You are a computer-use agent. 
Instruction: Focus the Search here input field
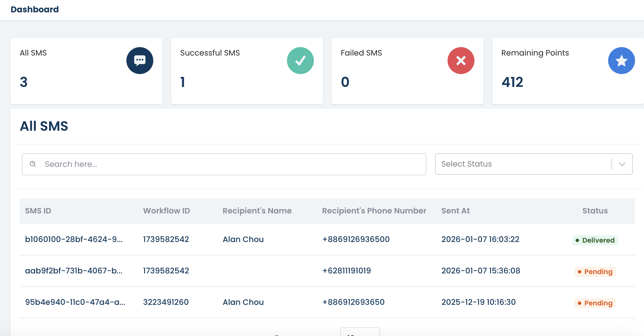(224, 164)
